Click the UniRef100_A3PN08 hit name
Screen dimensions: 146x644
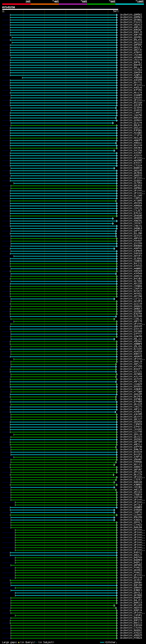tap(131, 251)
